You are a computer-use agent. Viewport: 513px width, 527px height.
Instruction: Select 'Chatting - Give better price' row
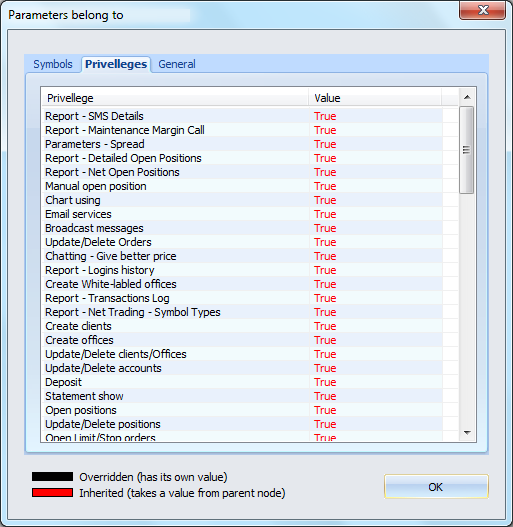[242, 256]
